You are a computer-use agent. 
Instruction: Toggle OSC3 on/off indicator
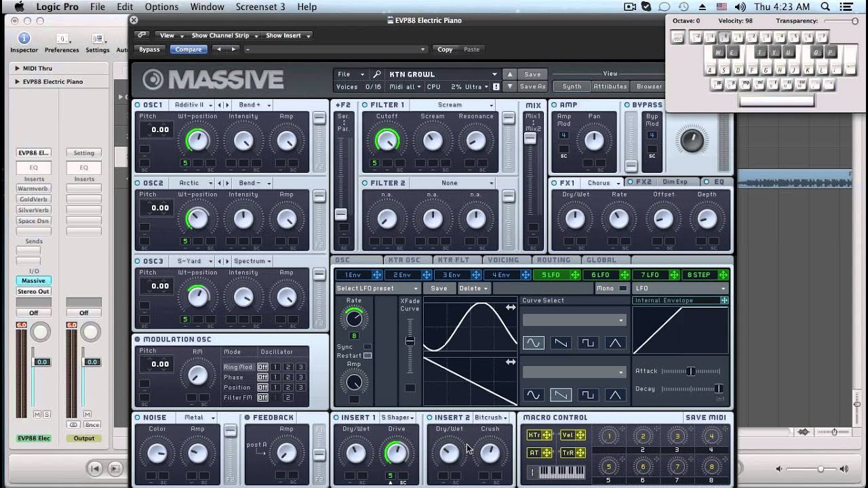[x=138, y=261]
